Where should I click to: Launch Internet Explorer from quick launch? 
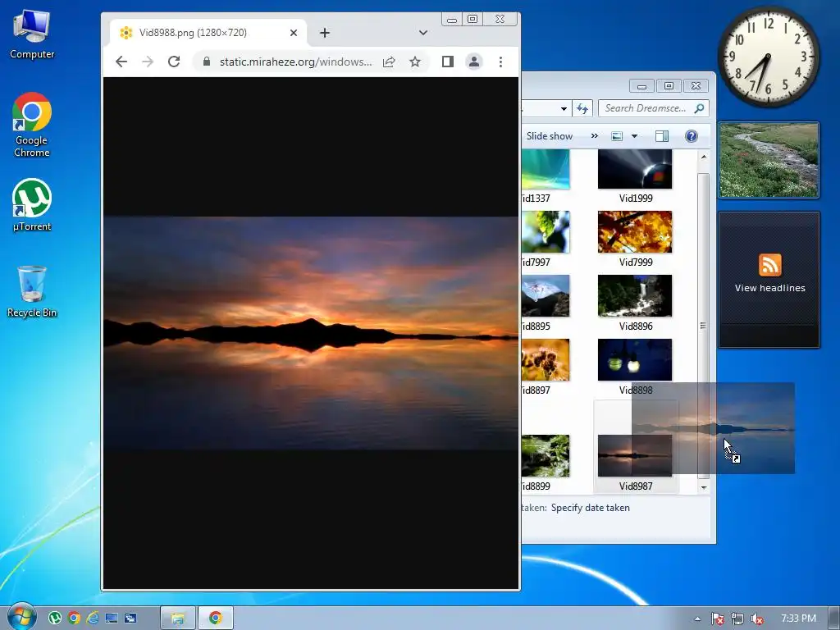pyautogui.click(x=93, y=619)
